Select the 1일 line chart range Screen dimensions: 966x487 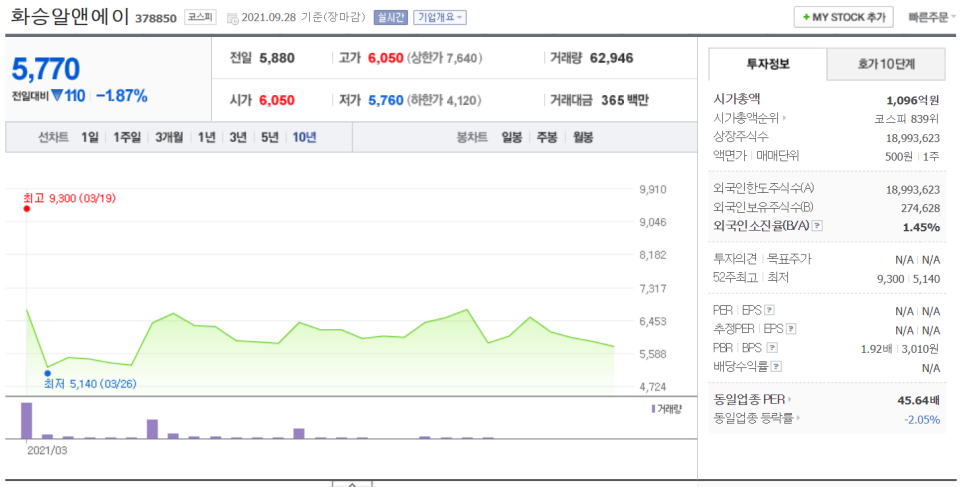coord(90,137)
